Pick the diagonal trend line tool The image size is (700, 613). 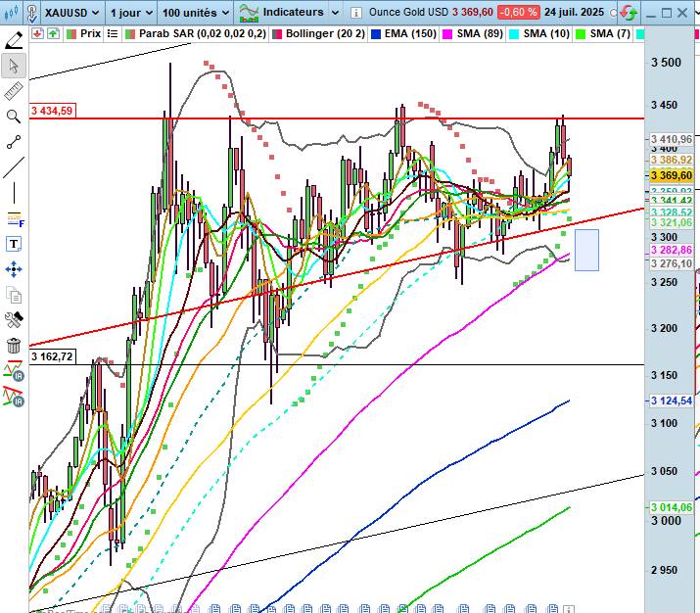click(x=14, y=167)
